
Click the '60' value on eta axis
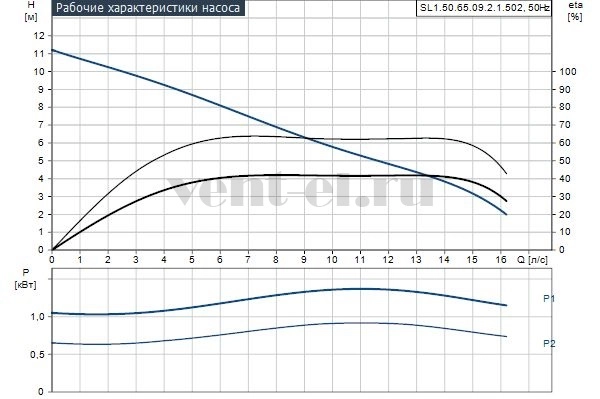click(565, 143)
